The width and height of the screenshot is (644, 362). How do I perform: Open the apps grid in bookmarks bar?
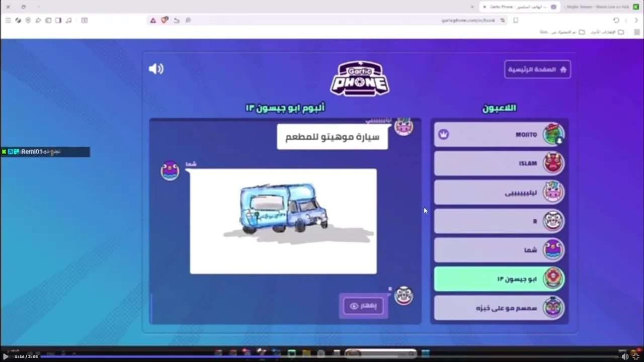click(x=636, y=32)
